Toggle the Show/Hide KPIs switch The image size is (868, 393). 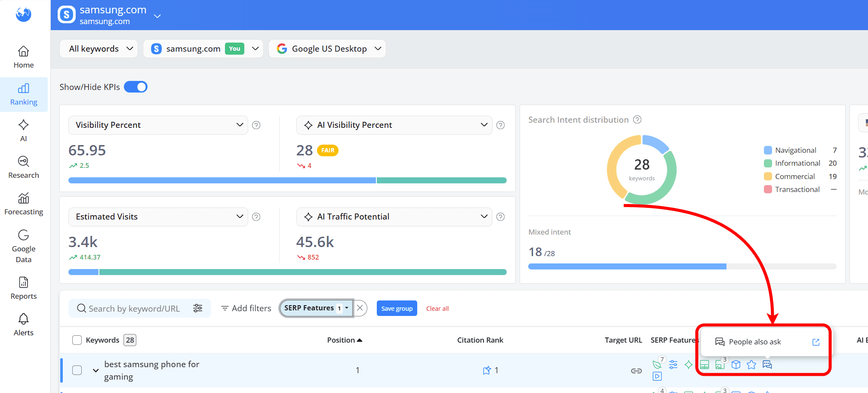[x=135, y=87]
